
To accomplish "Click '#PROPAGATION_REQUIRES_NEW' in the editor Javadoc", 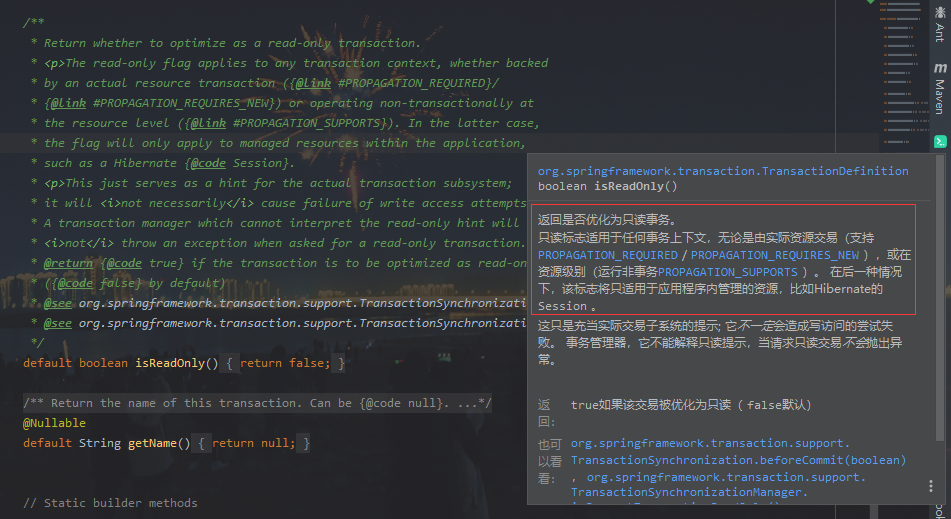I will (x=180, y=103).
